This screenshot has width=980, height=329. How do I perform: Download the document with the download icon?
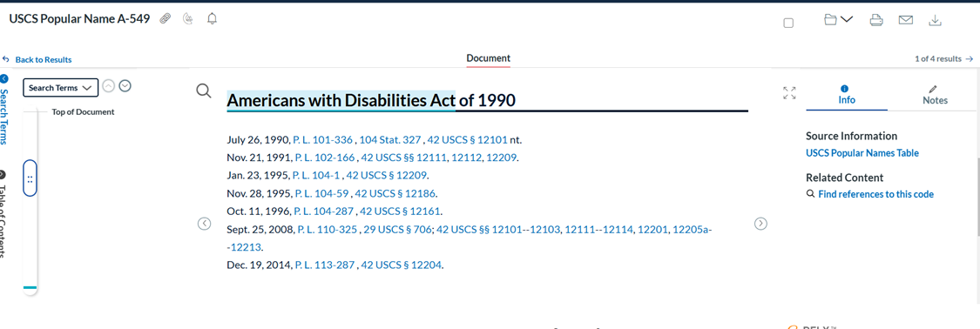935,20
